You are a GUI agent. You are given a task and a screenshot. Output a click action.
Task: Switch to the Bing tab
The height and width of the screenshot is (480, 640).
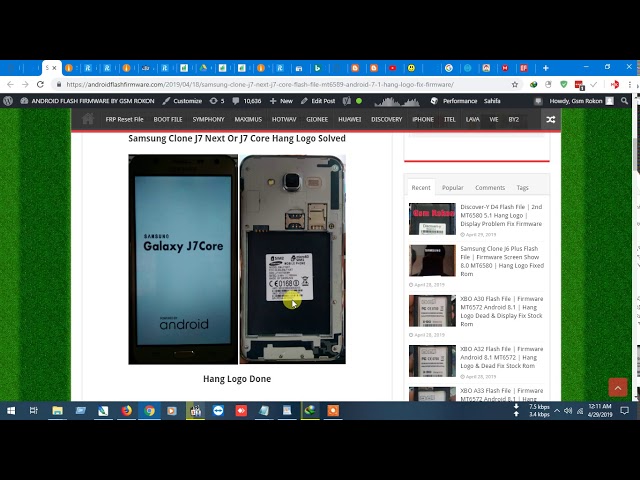coord(317,68)
